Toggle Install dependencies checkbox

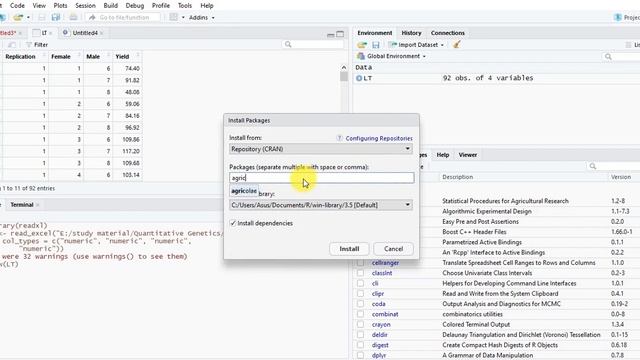[233, 223]
